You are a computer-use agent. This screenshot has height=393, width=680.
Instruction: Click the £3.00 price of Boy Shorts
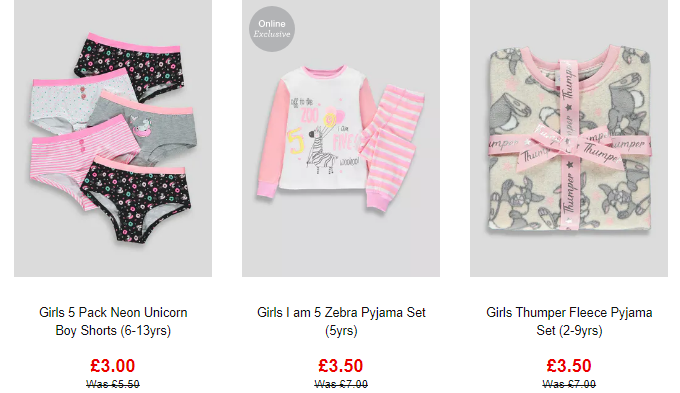113,366
